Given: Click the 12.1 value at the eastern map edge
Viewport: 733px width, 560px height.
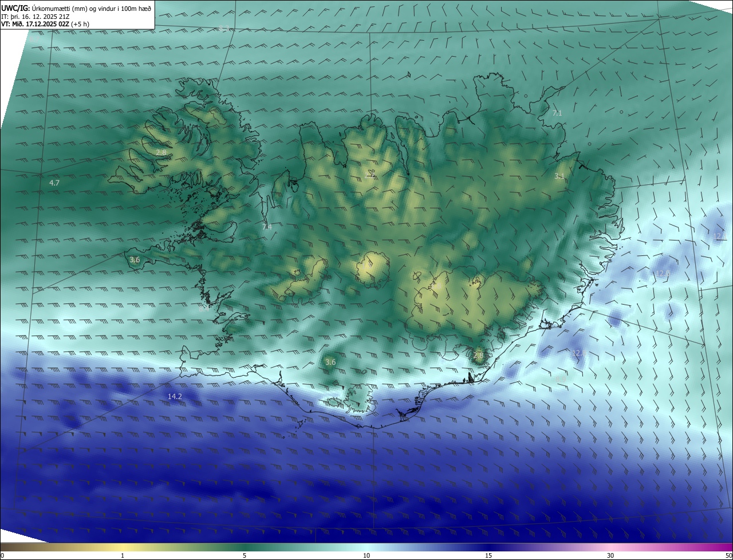Looking at the screenshot, I should (720, 236).
